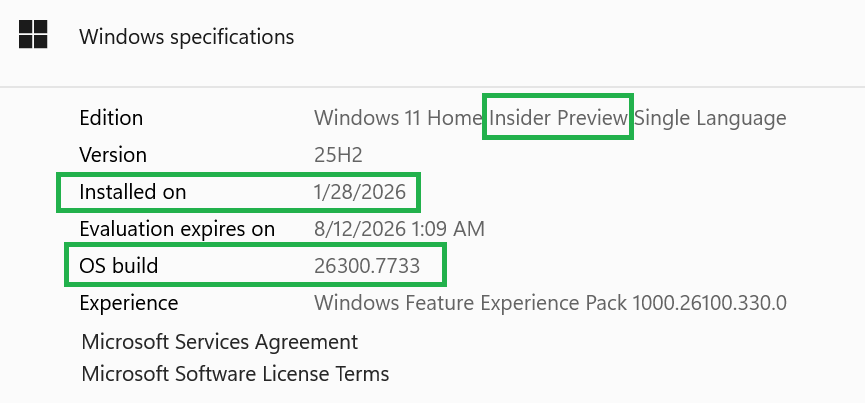Select the 26300.7733 build number
This screenshot has height=403, width=865.
(367, 266)
